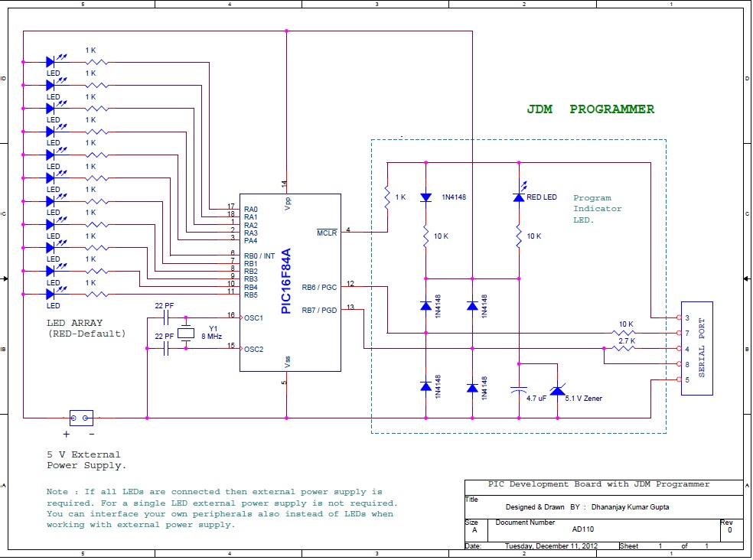The width and height of the screenshot is (753, 560).
Task: Select serial port pin 3 terminal
Action: (679, 317)
